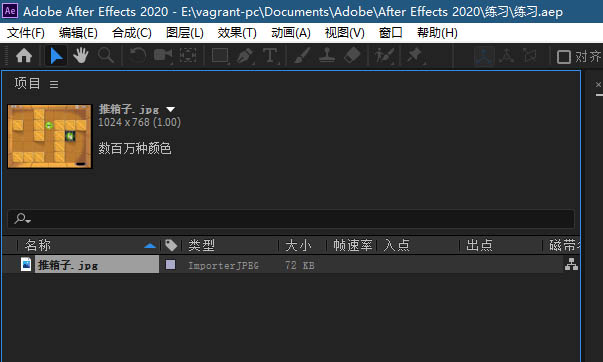Click the purple label swatch of 推箱子.jpg

pos(170,265)
